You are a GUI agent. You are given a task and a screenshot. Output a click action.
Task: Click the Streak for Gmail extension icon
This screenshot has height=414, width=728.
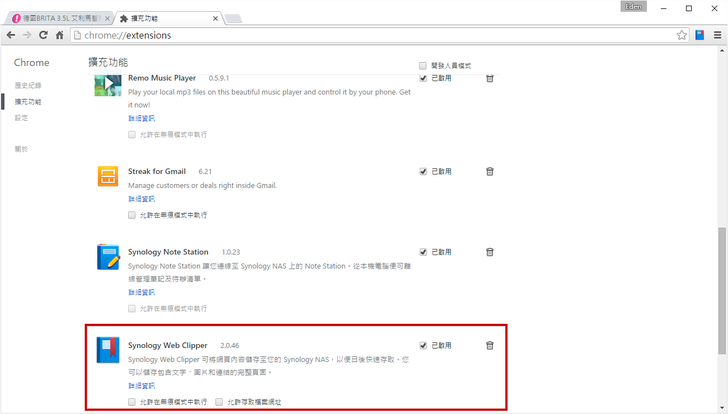pyautogui.click(x=108, y=176)
